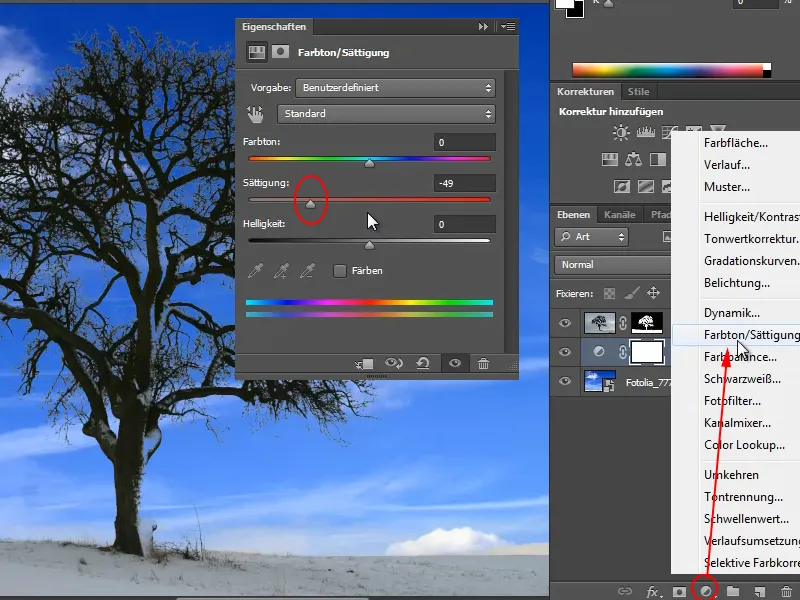Viewport: 800px width, 600px height.
Task: Click the Helligkeit slider handle
Action: click(369, 245)
